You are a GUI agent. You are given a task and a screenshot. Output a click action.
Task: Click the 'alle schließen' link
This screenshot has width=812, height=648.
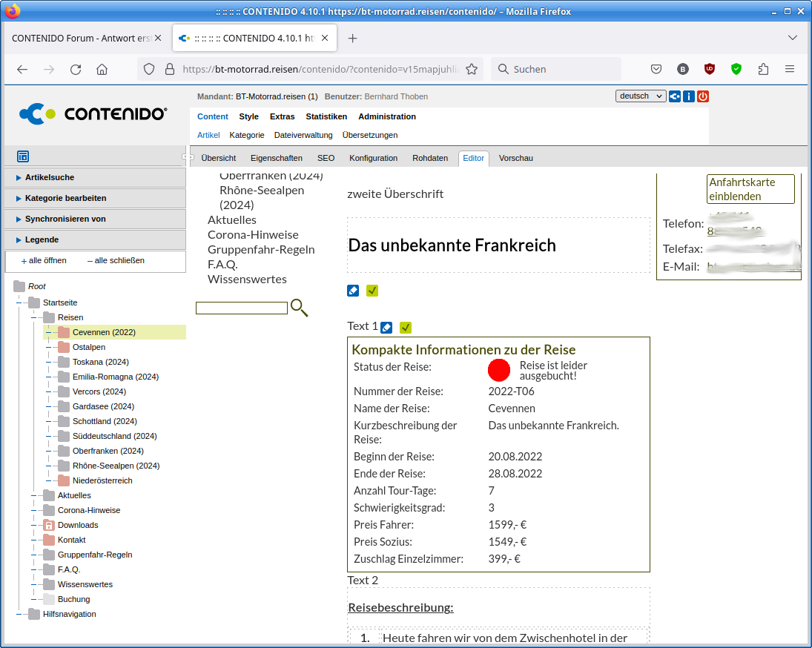click(x=119, y=260)
